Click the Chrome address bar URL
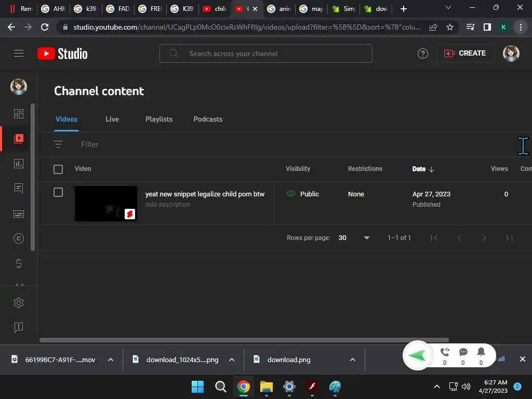This screenshot has width=532, height=399. pos(246,27)
